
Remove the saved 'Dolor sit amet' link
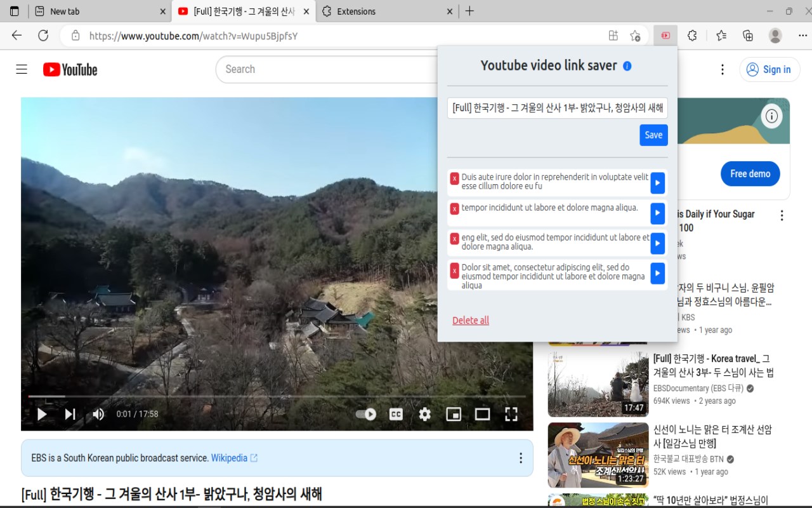(x=454, y=271)
